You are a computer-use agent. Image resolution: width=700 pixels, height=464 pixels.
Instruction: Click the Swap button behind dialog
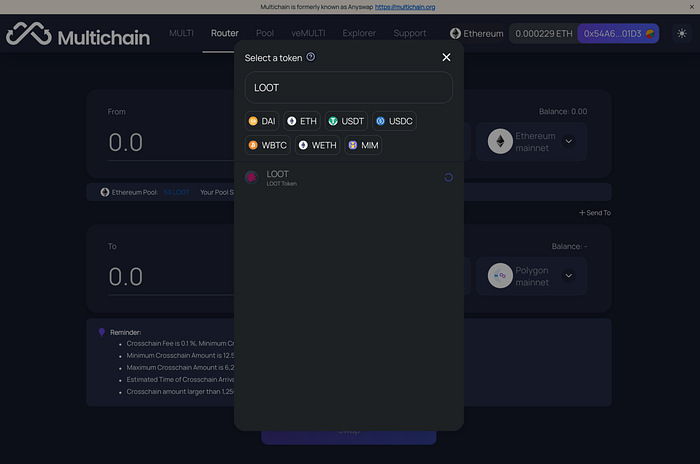click(x=349, y=438)
